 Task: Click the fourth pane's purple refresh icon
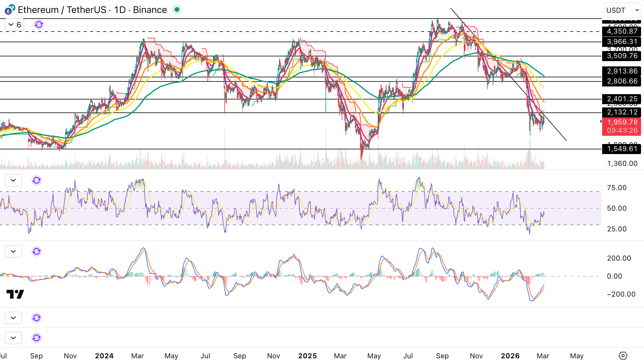[37, 318]
